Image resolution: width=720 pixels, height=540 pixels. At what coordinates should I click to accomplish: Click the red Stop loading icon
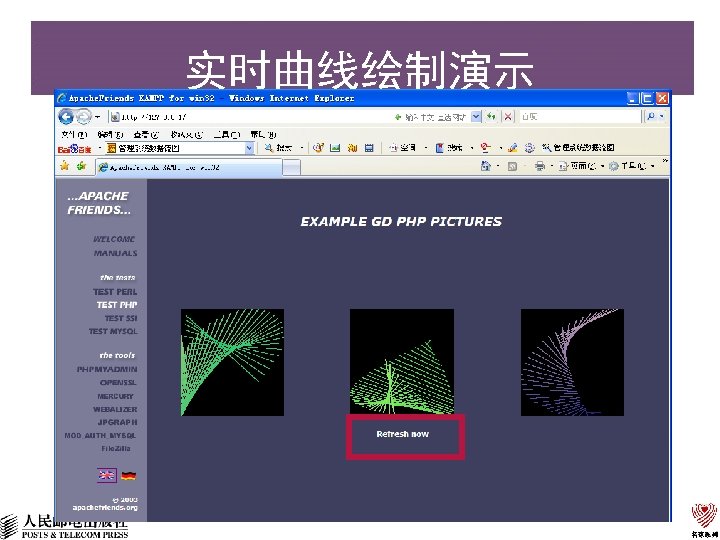point(507,117)
